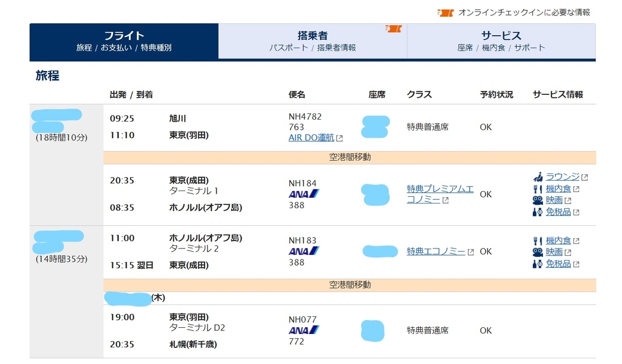Click aircraft type 763

coord(296,127)
